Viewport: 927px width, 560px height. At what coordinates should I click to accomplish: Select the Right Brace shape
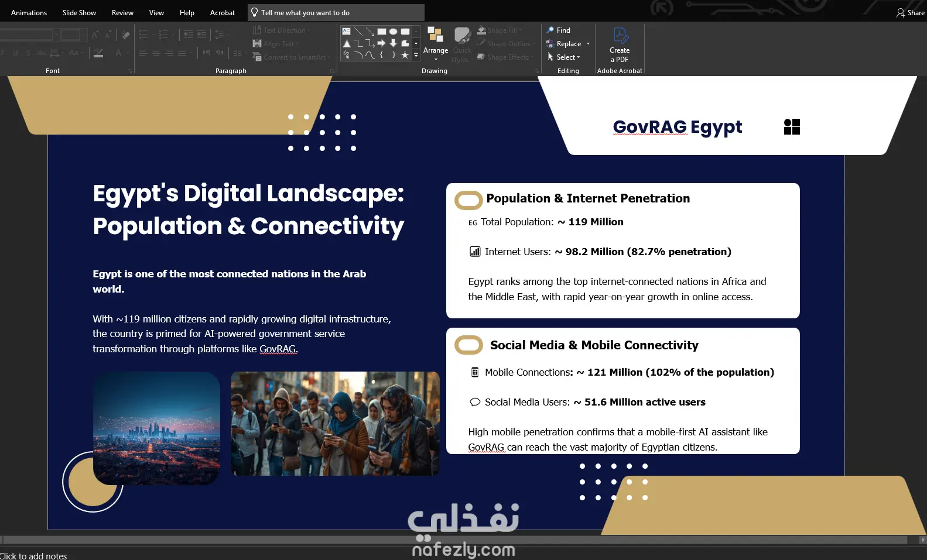(x=393, y=55)
